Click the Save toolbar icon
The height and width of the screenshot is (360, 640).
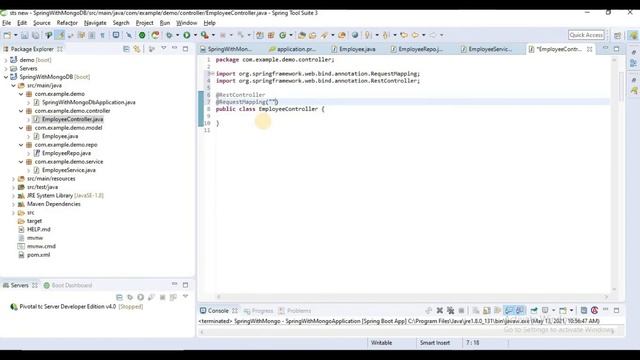(x=25, y=35)
